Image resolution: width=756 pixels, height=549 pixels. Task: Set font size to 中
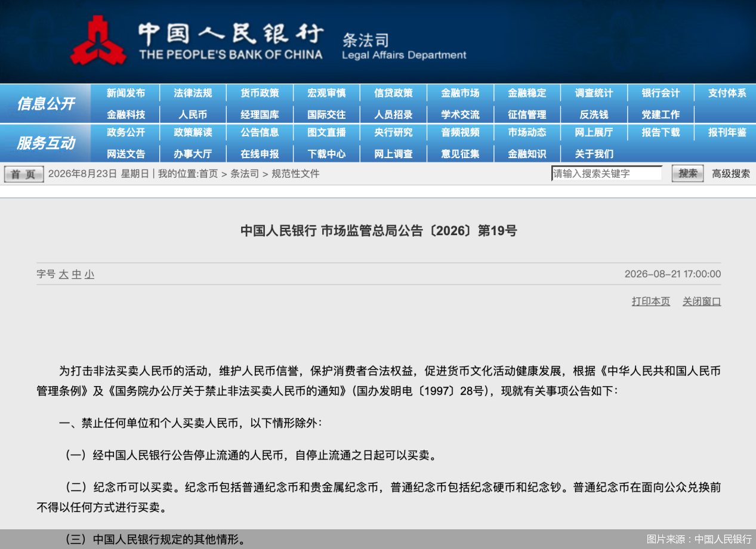pyautogui.click(x=76, y=274)
